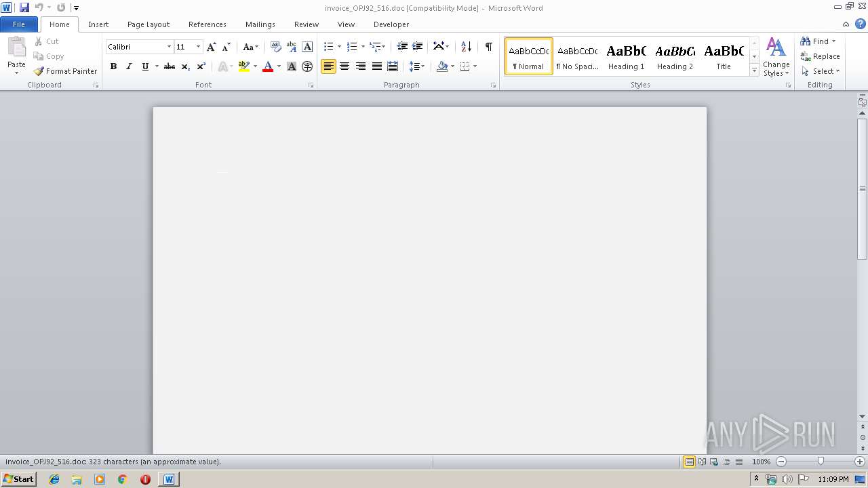Click the Bullets list icon

tap(328, 47)
